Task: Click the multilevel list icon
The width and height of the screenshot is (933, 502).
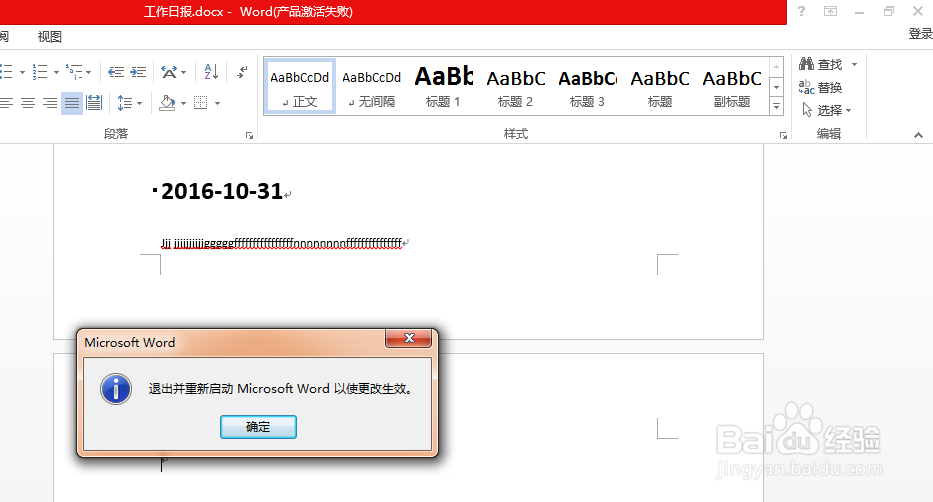Action: pyautogui.click(x=74, y=72)
